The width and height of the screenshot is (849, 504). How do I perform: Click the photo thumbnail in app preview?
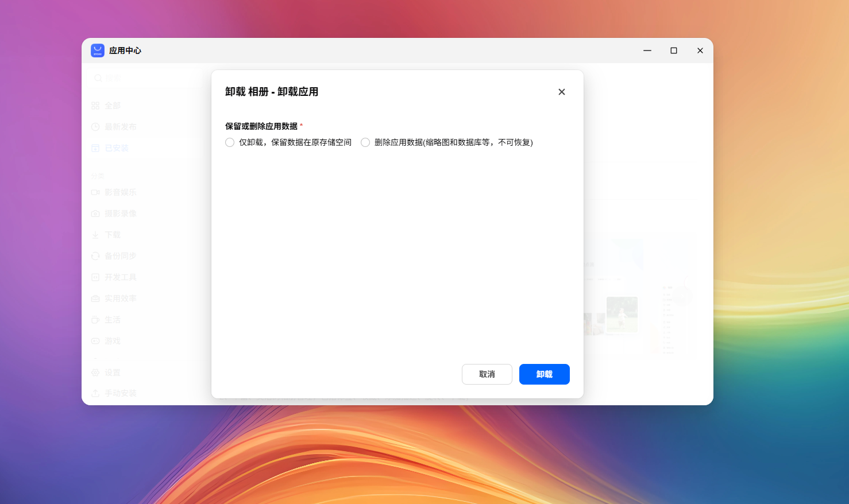622,314
